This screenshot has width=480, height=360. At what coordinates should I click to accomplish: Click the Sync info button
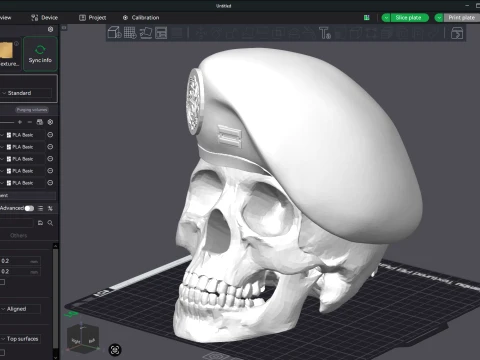(40, 54)
